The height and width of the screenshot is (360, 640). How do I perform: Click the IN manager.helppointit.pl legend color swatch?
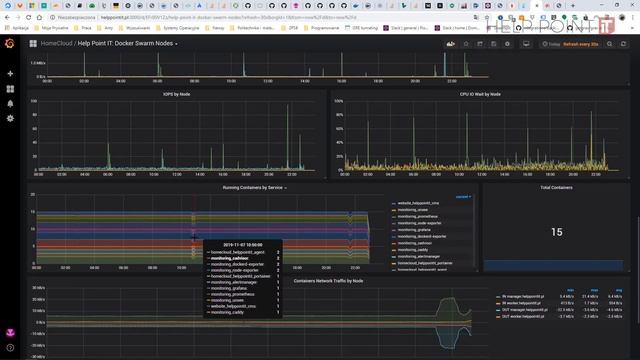coord(498,297)
